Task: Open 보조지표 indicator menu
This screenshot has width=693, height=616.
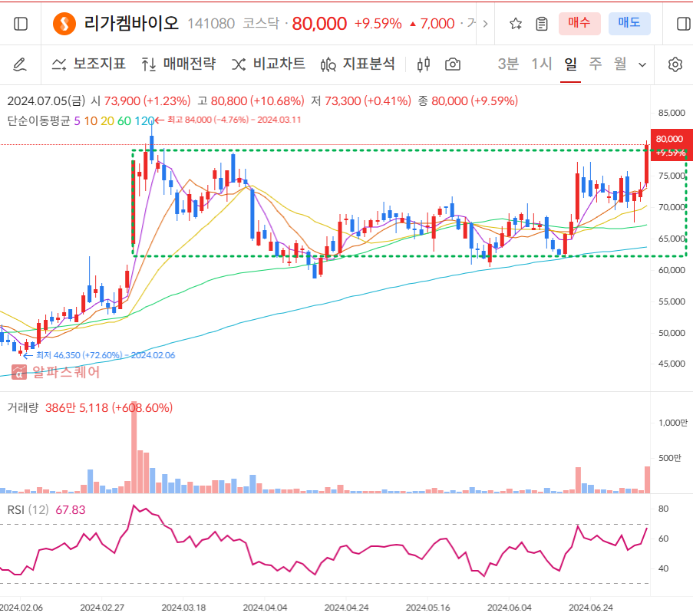Action: click(x=89, y=64)
